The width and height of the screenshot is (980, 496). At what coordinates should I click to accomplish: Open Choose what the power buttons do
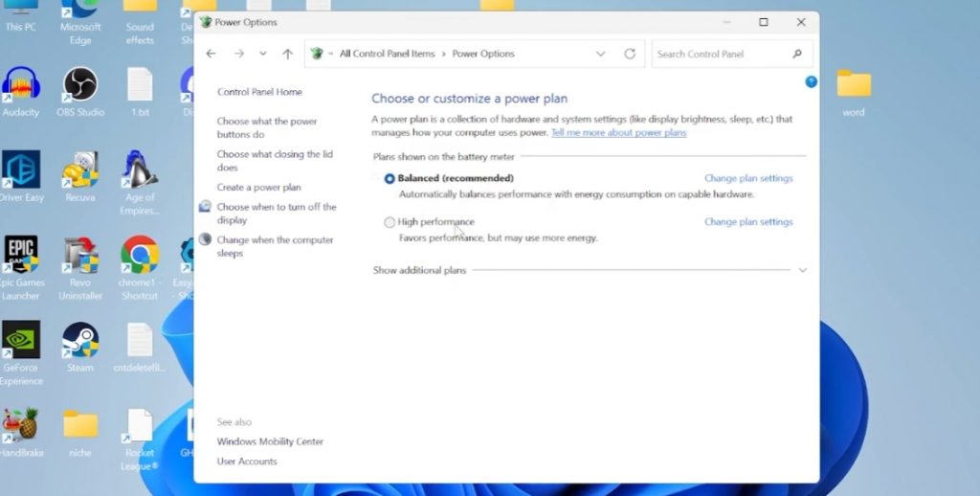(267, 127)
